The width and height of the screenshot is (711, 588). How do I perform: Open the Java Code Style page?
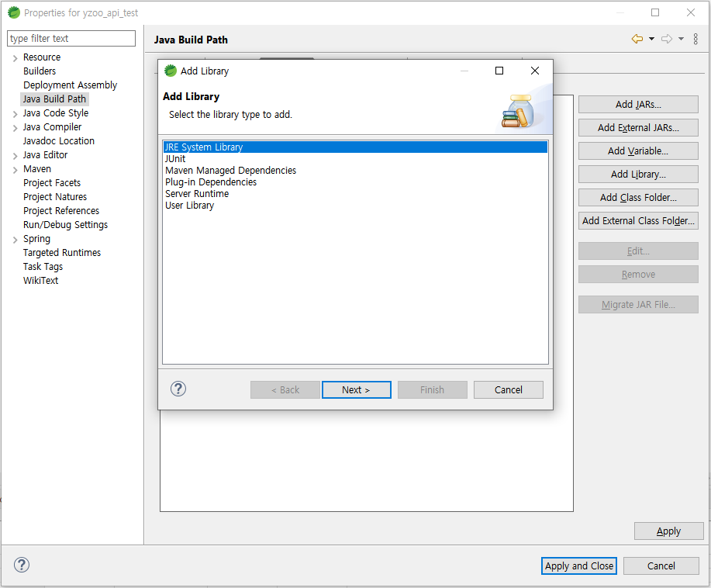56,113
